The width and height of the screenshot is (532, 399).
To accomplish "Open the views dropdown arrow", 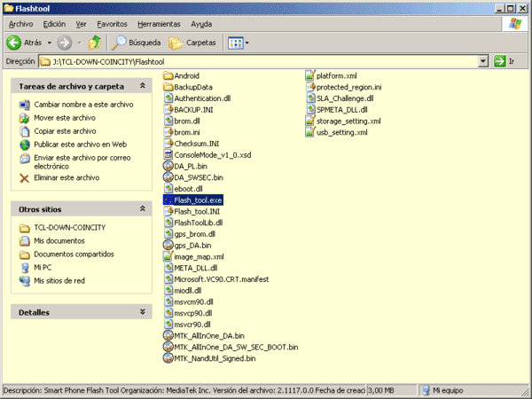I will click(247, 43).
